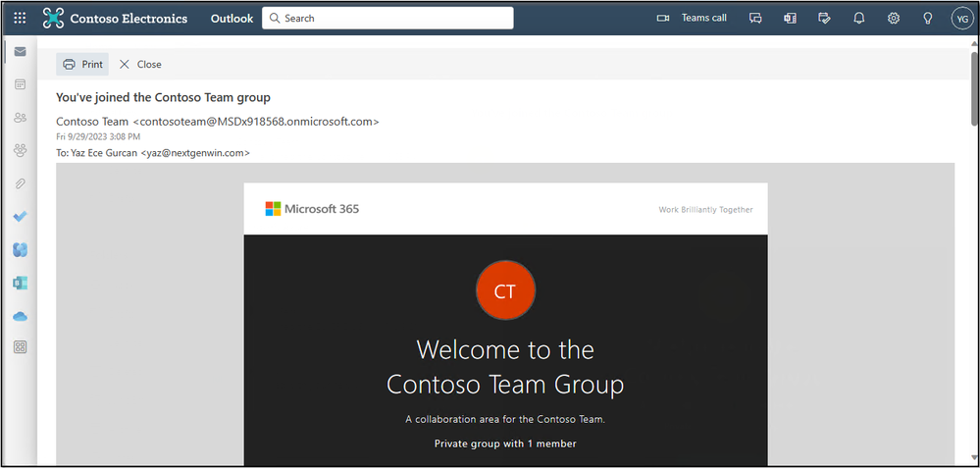Viewport: 980px width, 468px height.
Task: Click the Teams call camera icon
Action: 662,18
